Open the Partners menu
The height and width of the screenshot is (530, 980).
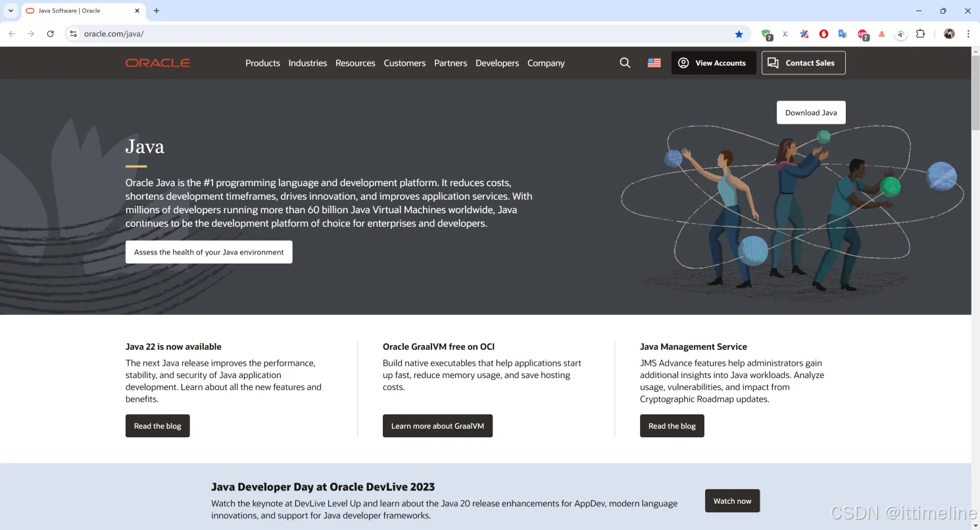451,63
